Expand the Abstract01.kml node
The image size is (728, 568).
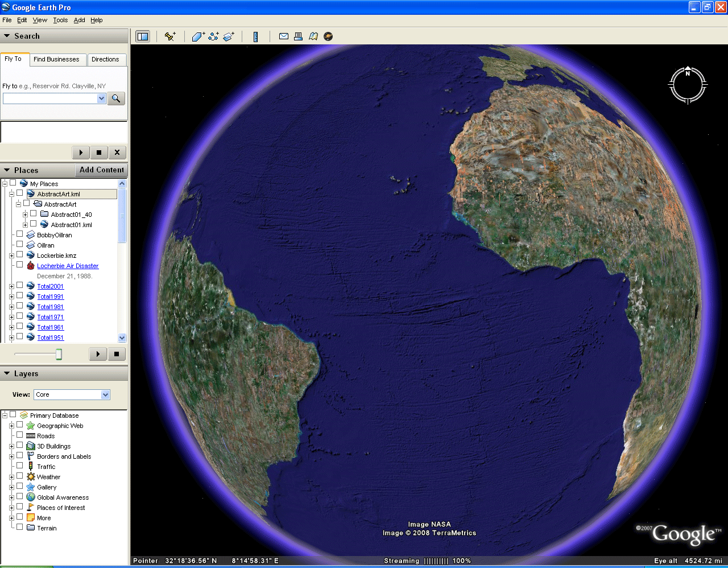click(x=25, y=225)
